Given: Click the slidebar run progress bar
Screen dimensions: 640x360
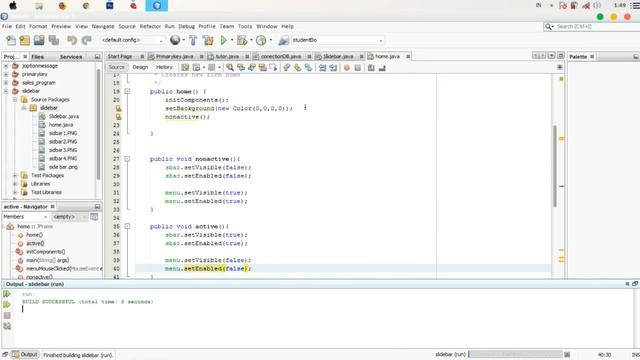Looking at the screenshot, I should (515, 354).
